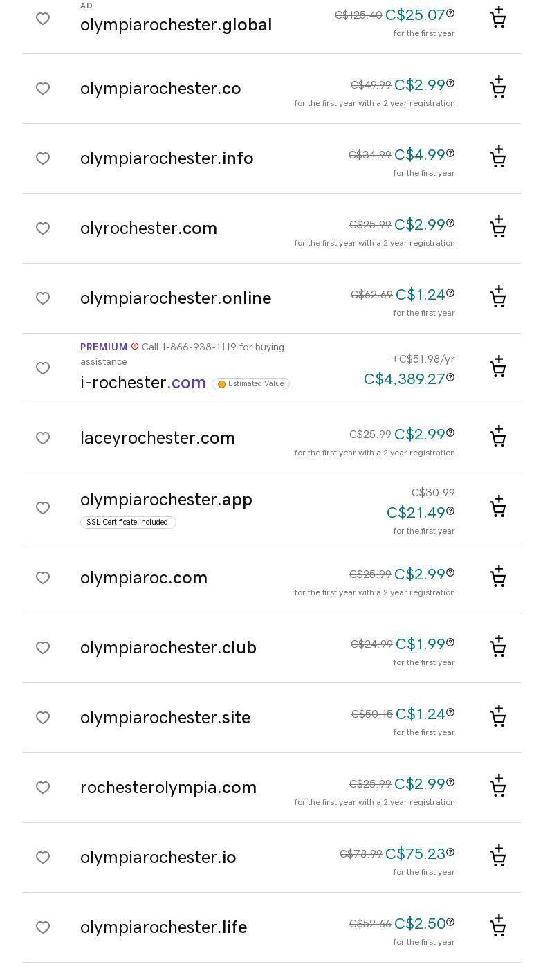Show price info for olympiarochester.global

coord(450,13)
